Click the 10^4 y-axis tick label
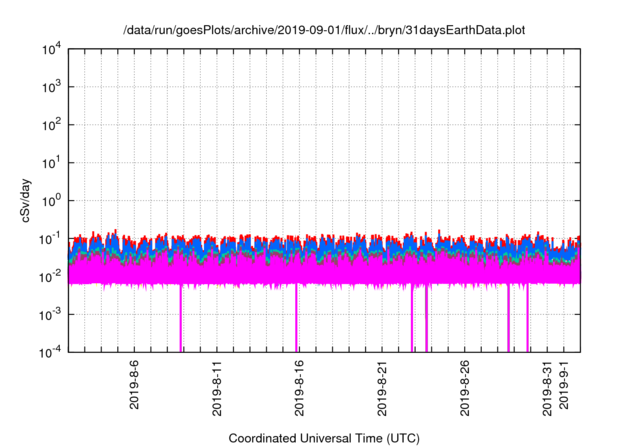 tap(52, 49)
